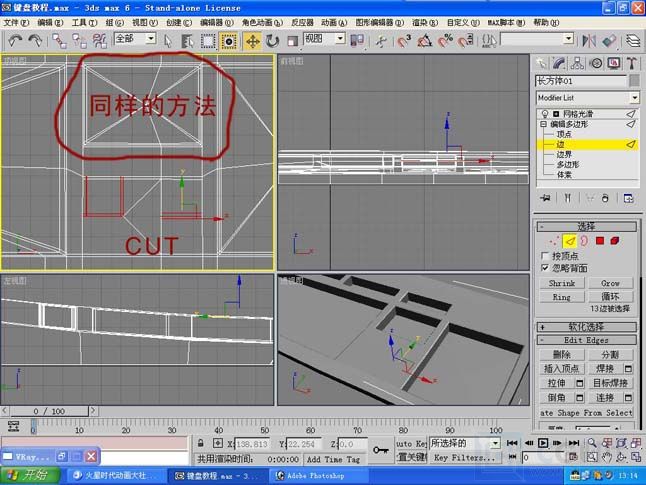646x485 pixels.
Task: Select the Select and Link tool
Action: click(59, 41)
